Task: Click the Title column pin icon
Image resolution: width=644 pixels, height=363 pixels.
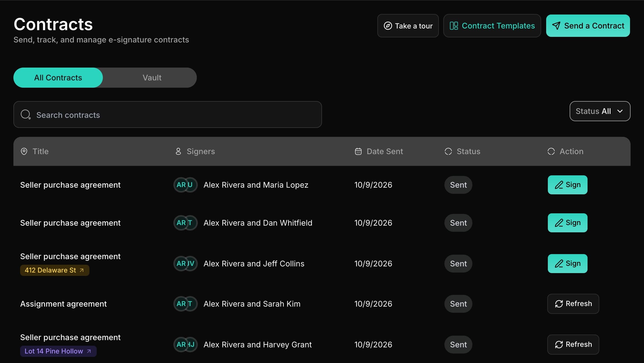Action: pos(24,151)
